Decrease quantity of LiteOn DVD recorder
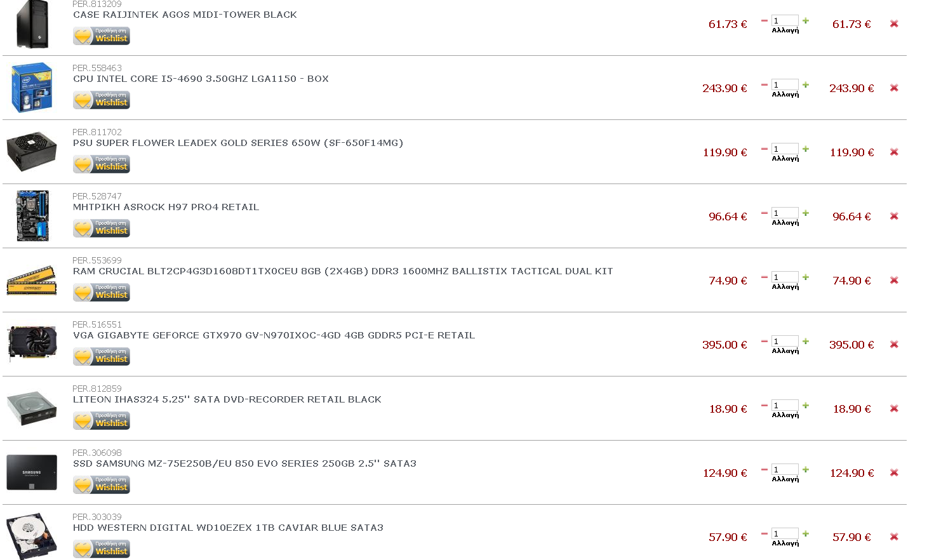This screenshot has width=941, height=560. click(x=764, y=406)
